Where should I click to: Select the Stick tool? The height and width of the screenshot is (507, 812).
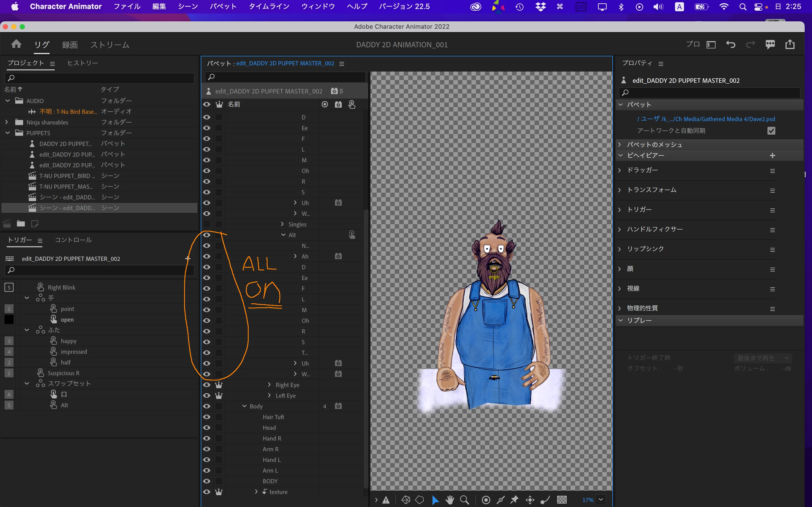(545, 500)
